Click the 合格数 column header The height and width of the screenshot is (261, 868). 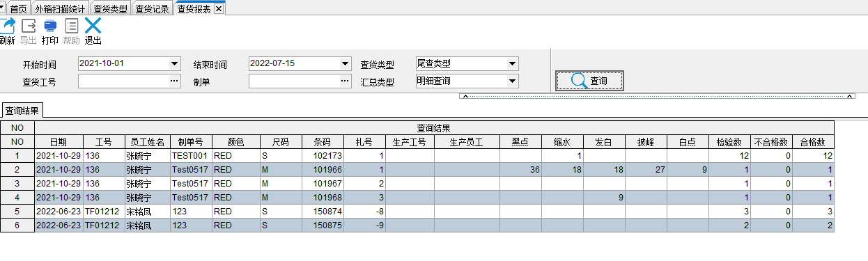(x=813, y=142)
